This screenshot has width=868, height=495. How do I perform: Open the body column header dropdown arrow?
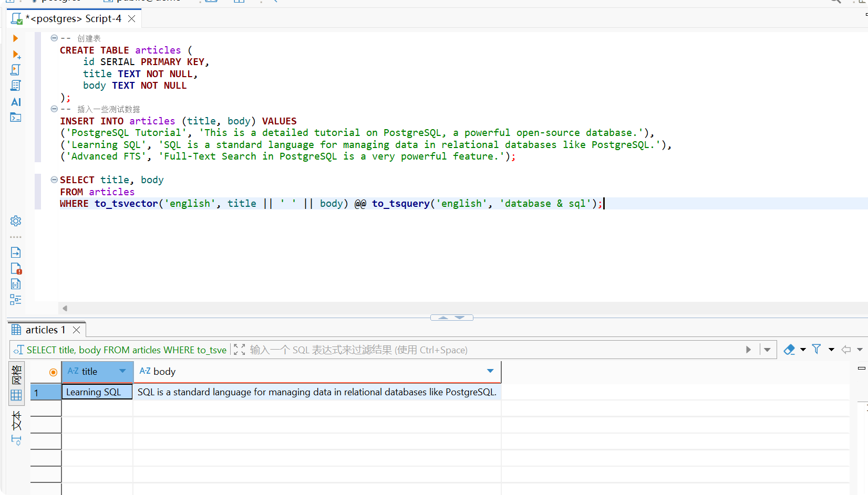[490, 371]
